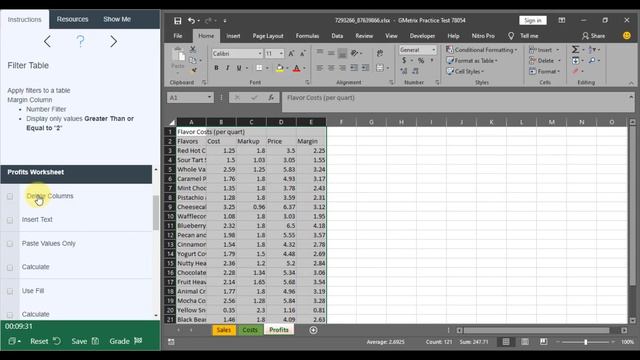Tick the first Calculate task checkbox
This screenshot has width=640, height=360.
pyautogui.click(x=10, y=267)
